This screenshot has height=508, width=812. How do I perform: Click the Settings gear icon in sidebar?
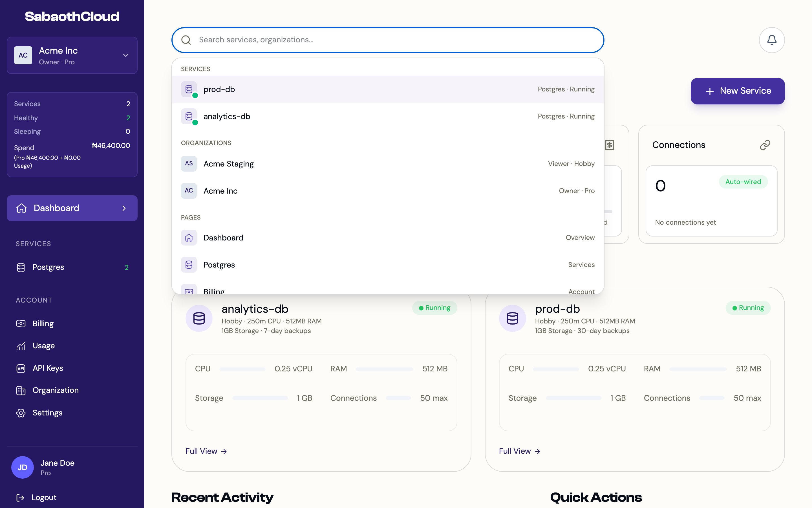coord(21,413)
